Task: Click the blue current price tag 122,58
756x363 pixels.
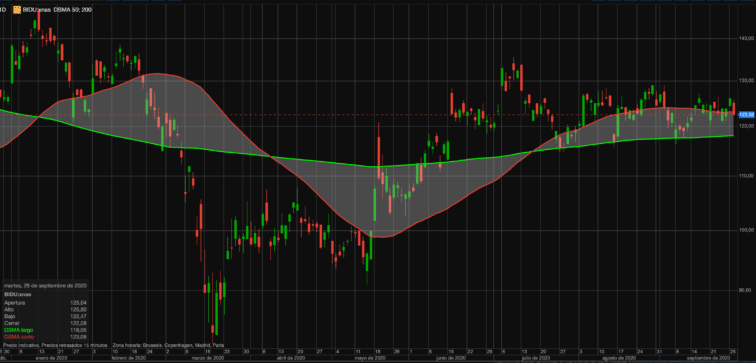Action: click(x=746, y=115)
